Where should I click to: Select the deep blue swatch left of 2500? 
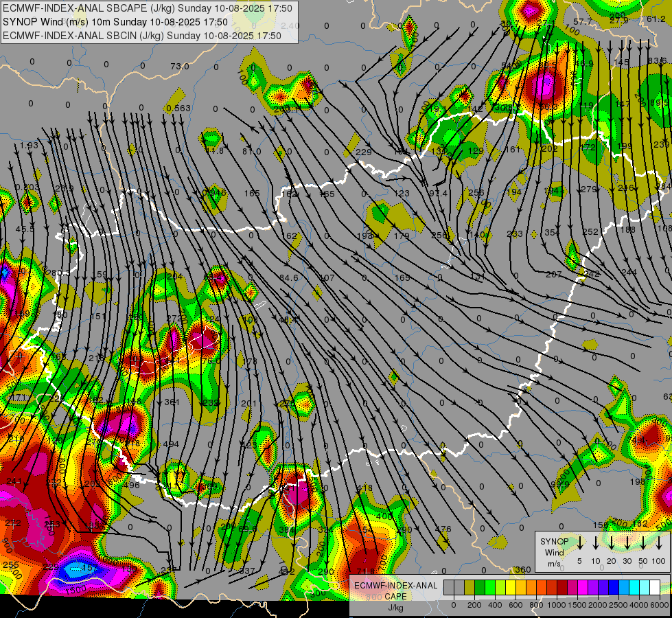(613, 588)
